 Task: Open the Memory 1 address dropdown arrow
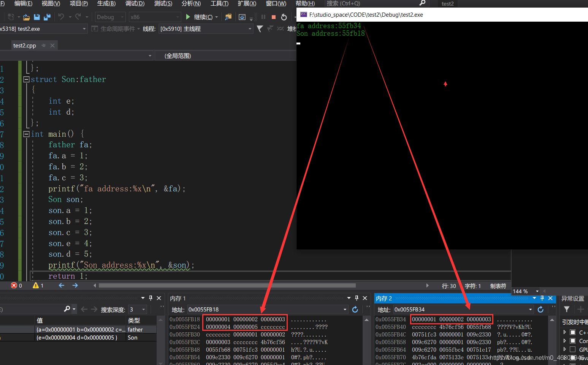(345, 310)
